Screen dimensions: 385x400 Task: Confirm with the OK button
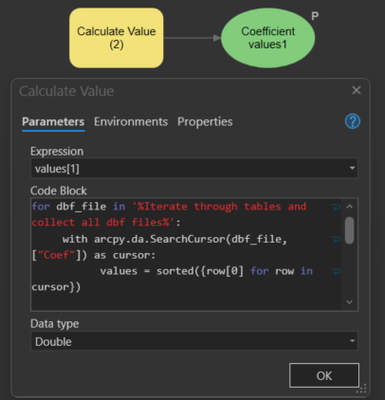pyautogui.click(x=324, y=376)
